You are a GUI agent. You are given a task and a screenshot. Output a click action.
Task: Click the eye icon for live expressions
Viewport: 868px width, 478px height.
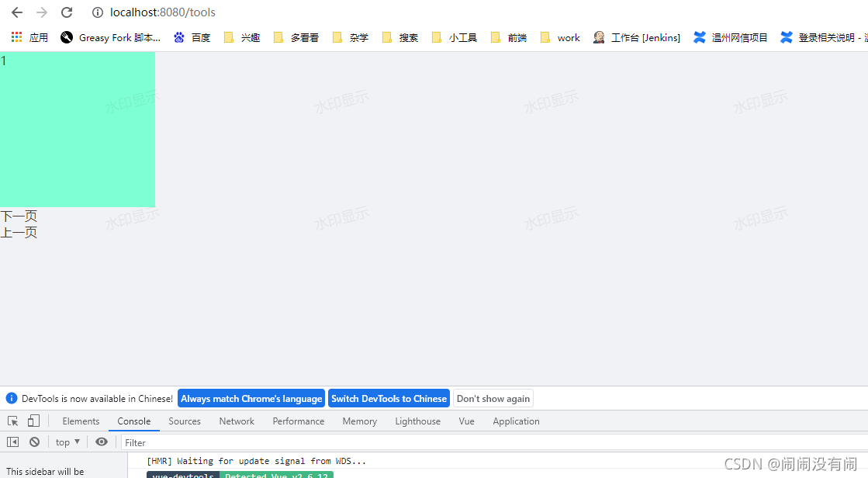click(x=102, y=442)
